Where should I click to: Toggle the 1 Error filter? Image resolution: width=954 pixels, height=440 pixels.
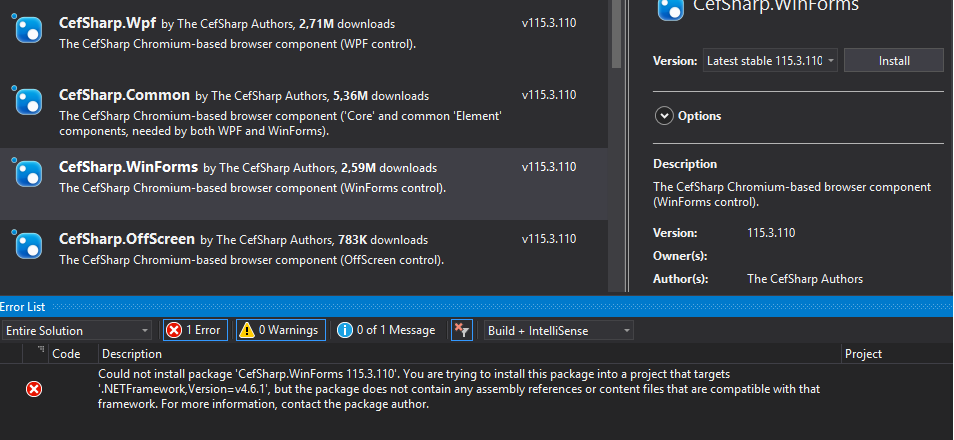pos(195,330)
